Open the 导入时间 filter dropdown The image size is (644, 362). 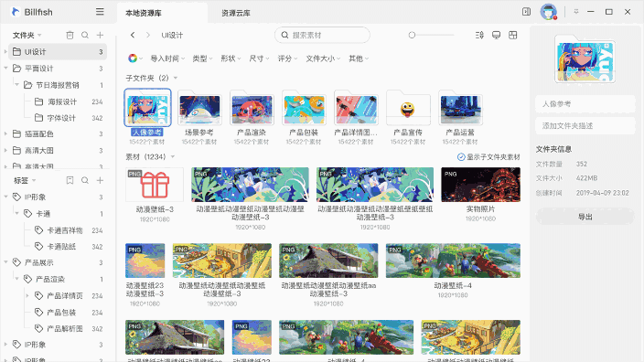click(167, 59)
